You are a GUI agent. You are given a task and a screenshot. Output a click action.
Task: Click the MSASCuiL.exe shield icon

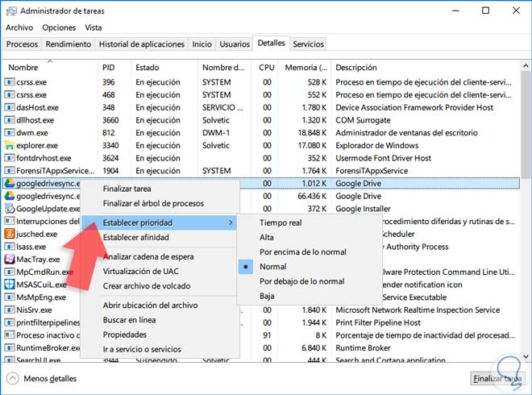coord(9,285)
